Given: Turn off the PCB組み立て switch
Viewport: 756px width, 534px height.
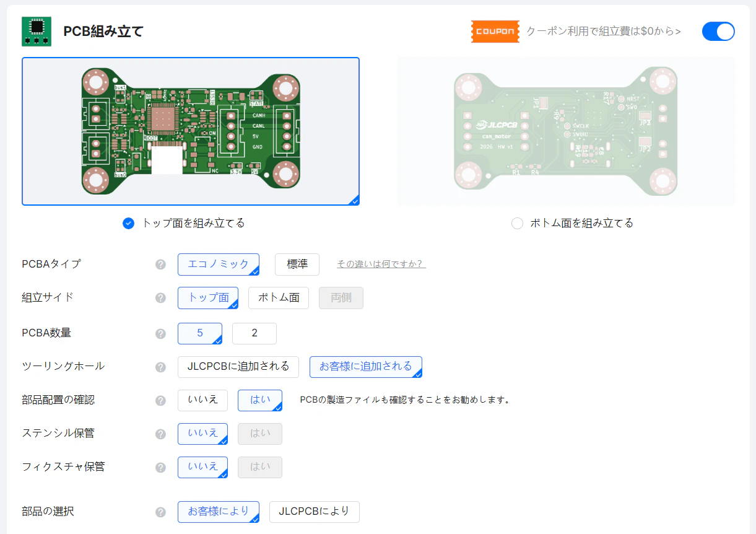Looking at the screenshot, I should click(x=718, y=32).
